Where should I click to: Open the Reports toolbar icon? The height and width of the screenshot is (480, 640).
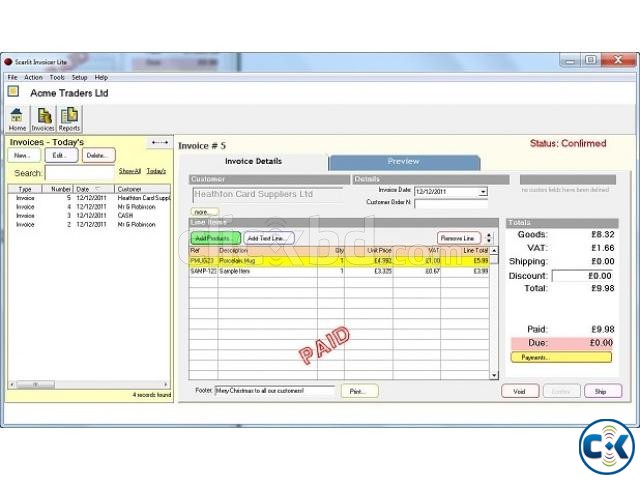click(x=69, y=119)
